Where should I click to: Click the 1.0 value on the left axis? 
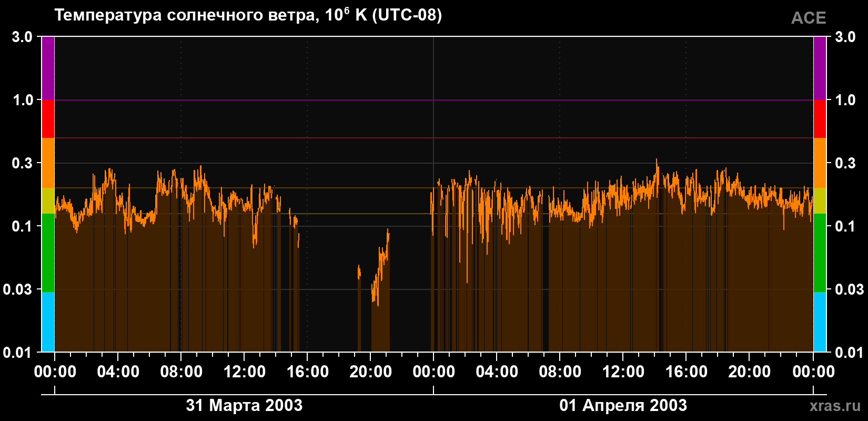tap(22, 100)
